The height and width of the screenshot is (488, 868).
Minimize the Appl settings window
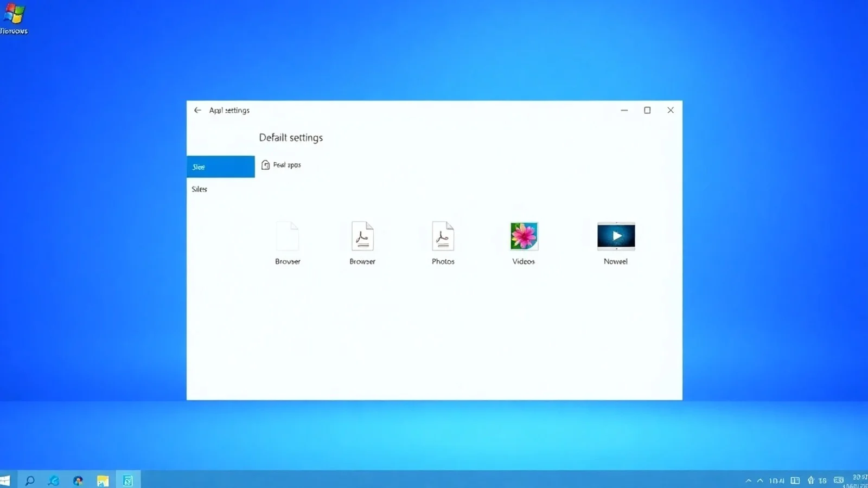click(624, 110)
